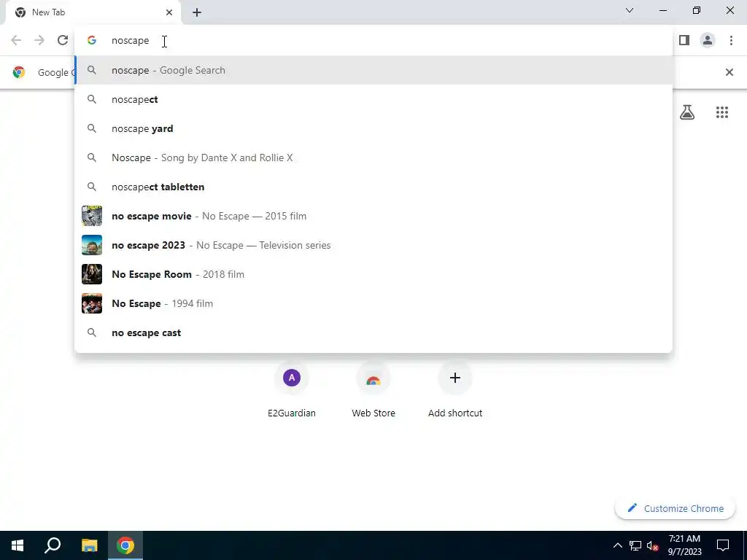Go back with the back arrow
Viewport: 747px width, 560px height.
[x=16, y=41]
